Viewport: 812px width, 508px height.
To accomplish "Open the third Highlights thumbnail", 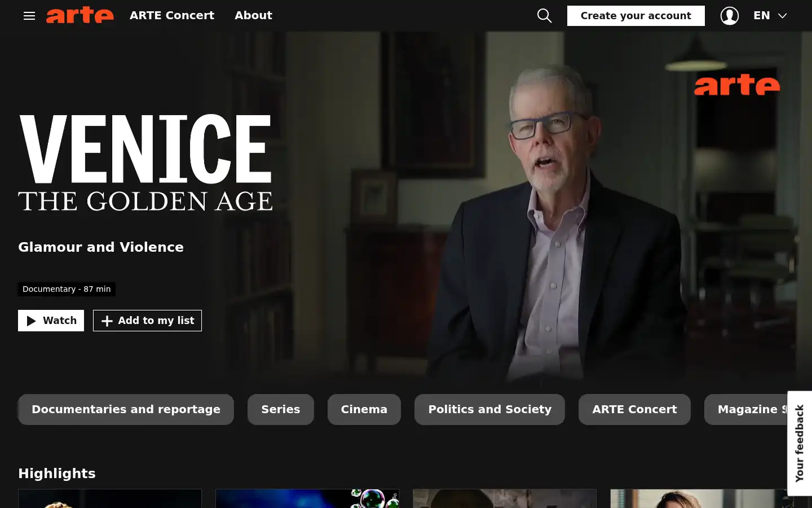I will [505, 498].
